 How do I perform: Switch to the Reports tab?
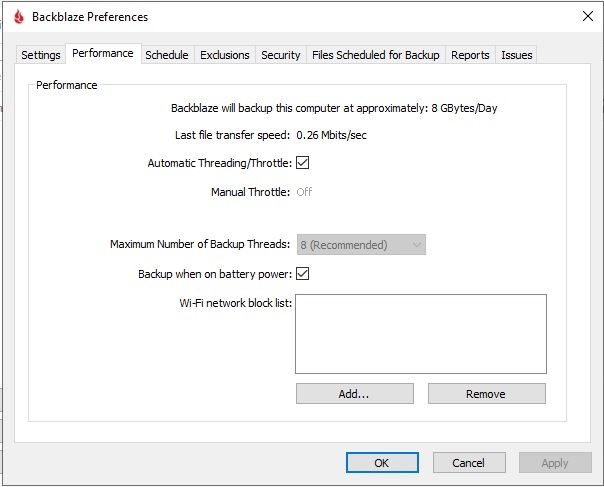tap(470, 55)
